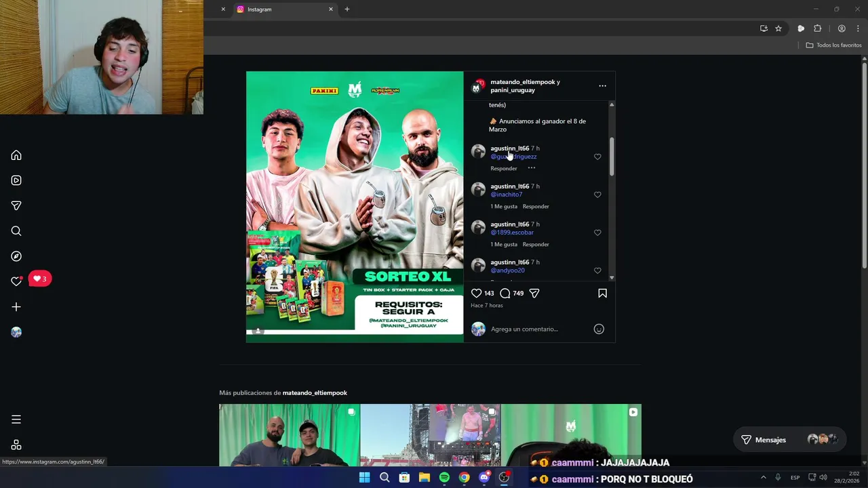View '1 Me gusta' on @inachito7 comment

point(504,206)
